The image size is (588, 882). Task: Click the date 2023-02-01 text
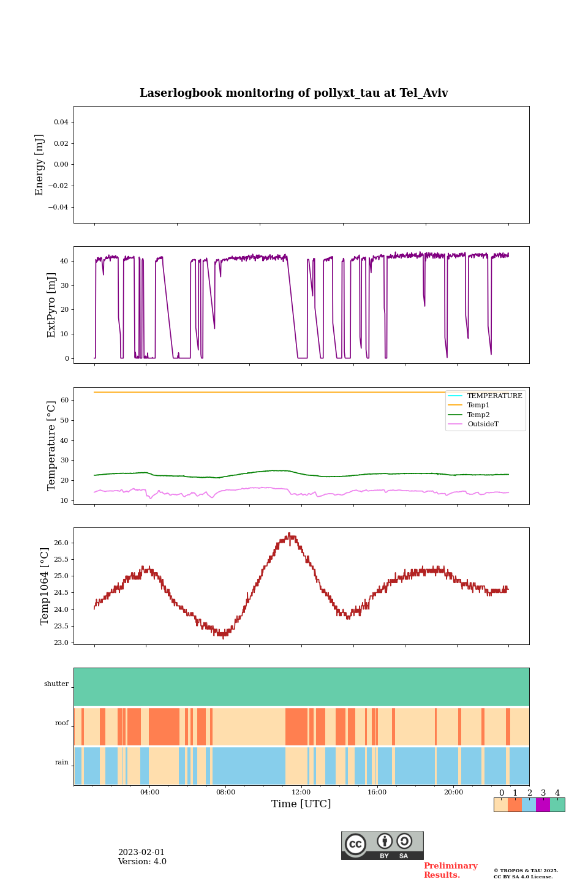click(141, 853)
